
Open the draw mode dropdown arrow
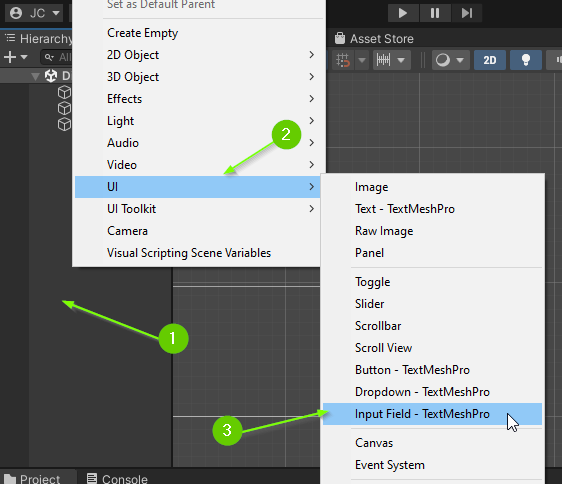pos(460,60)
